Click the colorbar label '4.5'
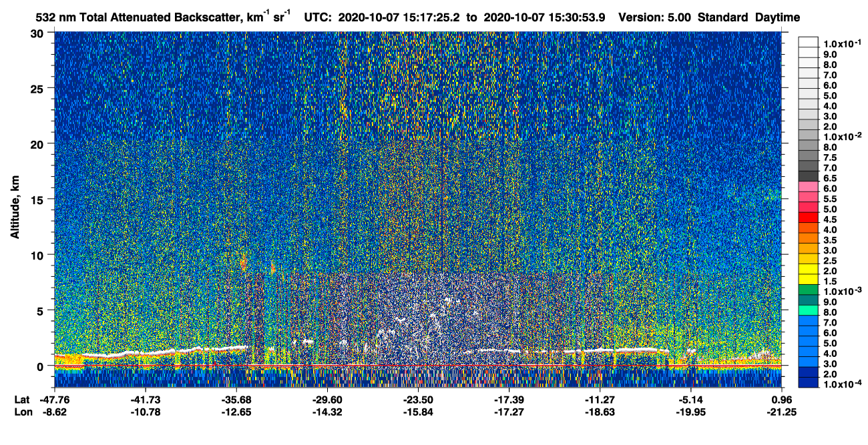This screenshot has height=445, width=868. 830,219
